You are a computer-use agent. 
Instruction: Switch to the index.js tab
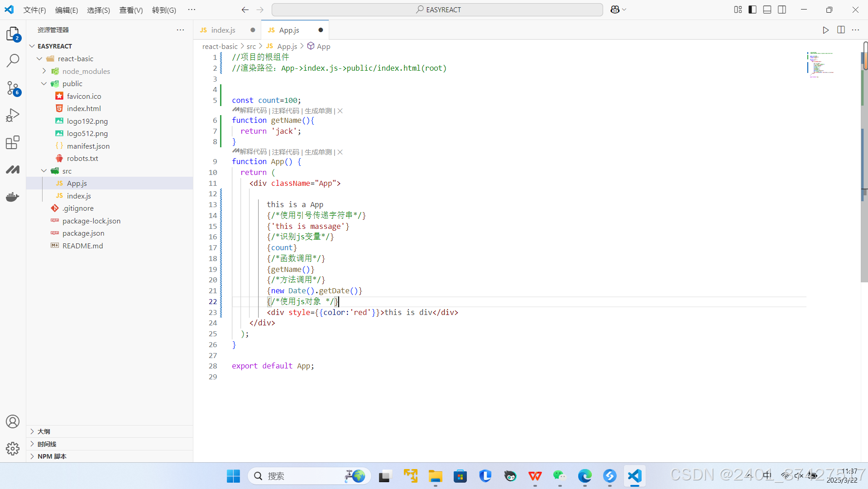pyautogui.click(x=223, y=30)
